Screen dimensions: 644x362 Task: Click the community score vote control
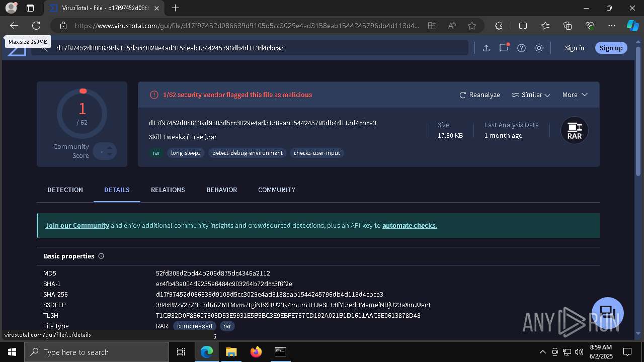(105, 151)
